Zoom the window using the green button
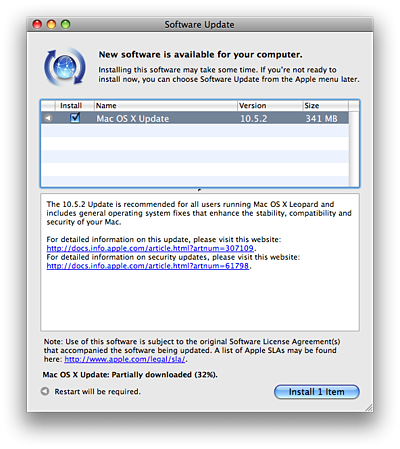This screenshot has width=400, height=449. (x=66, y=24)
